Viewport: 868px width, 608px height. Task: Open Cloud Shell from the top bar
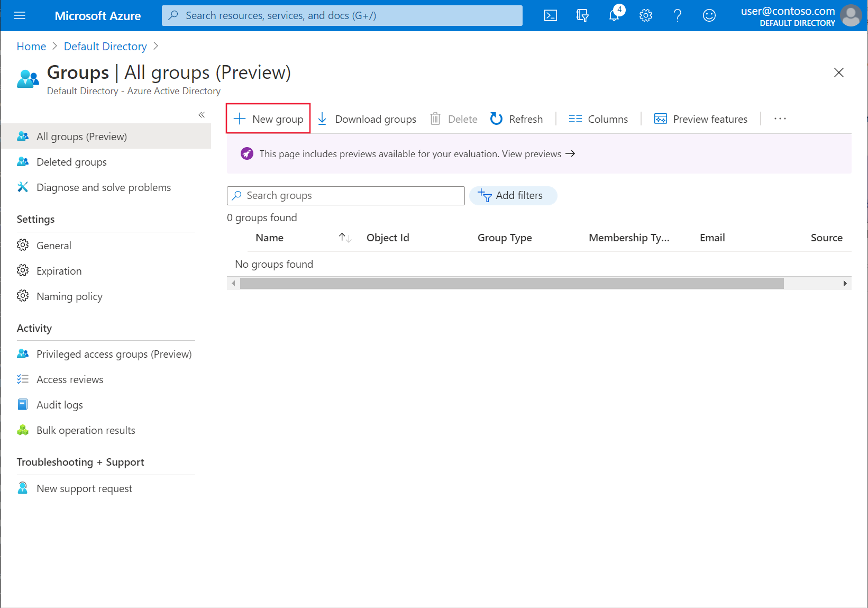click(550, 15)
